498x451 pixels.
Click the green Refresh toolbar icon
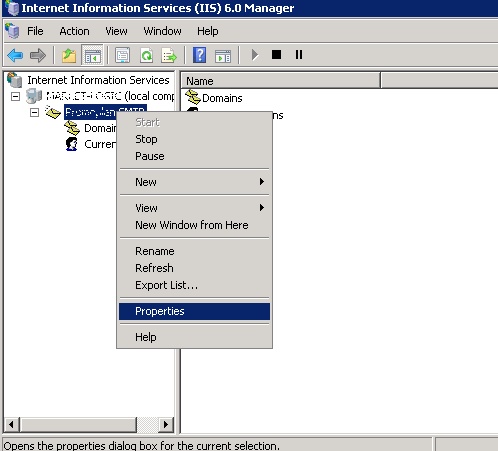pyautogui.click(x=146, y=55)
